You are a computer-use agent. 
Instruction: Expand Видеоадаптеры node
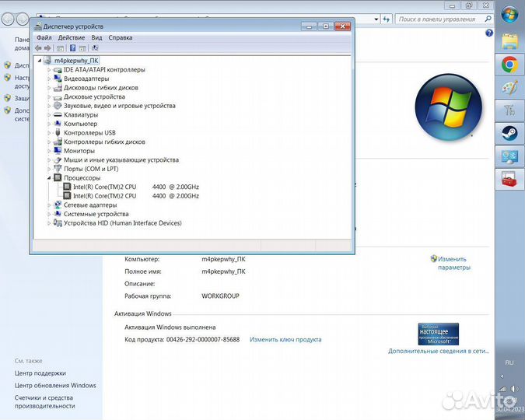[x=49, y=79]
